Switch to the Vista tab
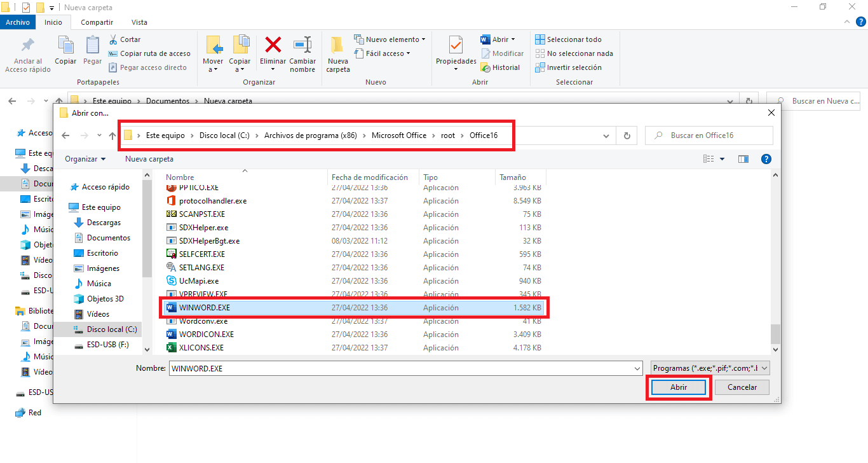This screenshot has width=868, height=463. pos(139,22)
